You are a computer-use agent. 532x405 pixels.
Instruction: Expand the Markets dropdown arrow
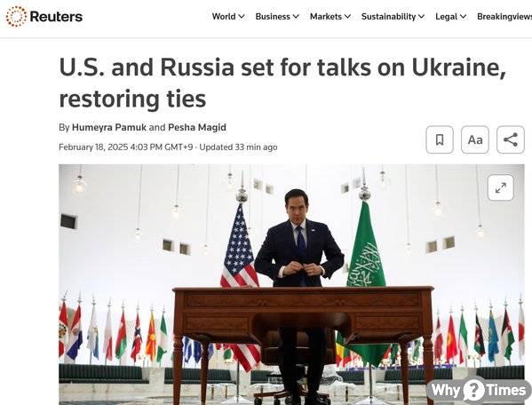coord(347,16)
